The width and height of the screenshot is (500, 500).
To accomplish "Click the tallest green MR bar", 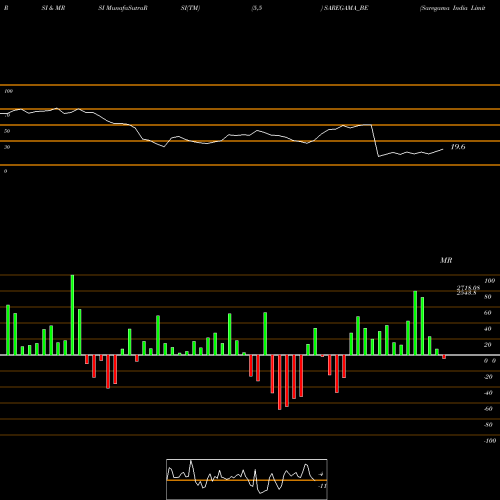I will tap(72, 315).
